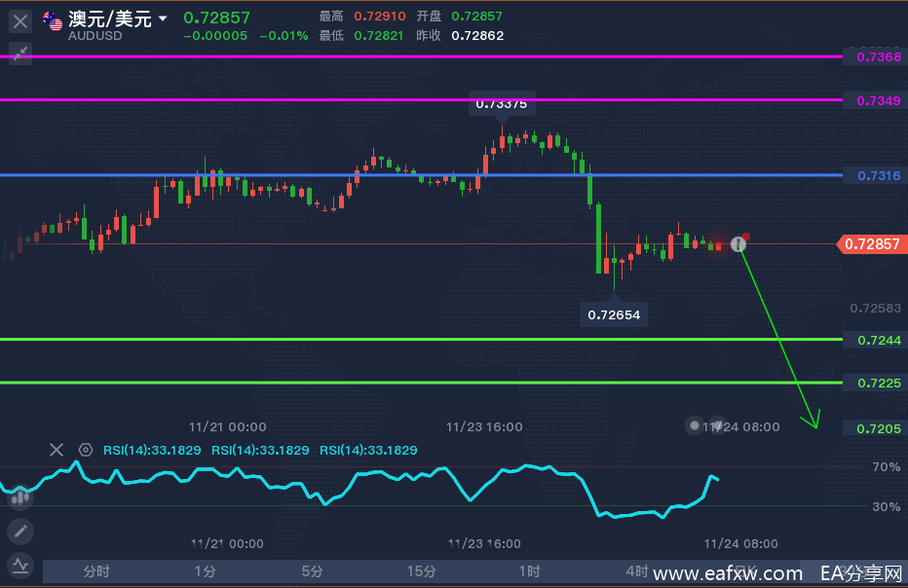Click the 0.7316 blue level label

878,175
